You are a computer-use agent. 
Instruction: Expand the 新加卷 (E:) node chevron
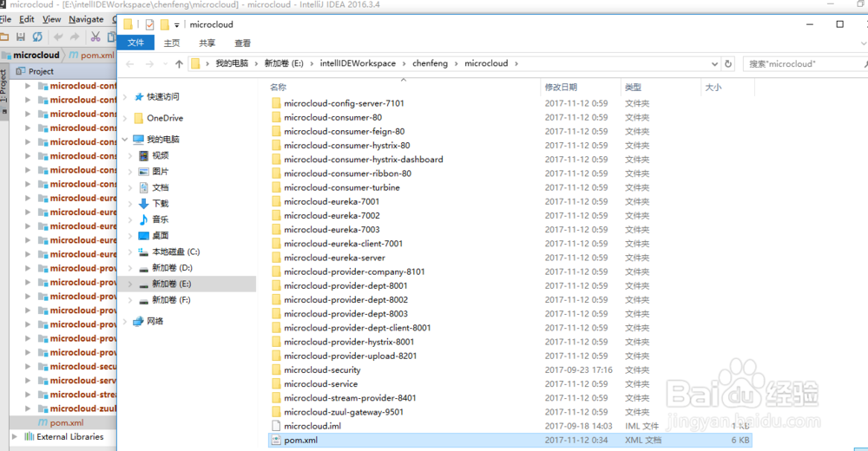(130, 284)
